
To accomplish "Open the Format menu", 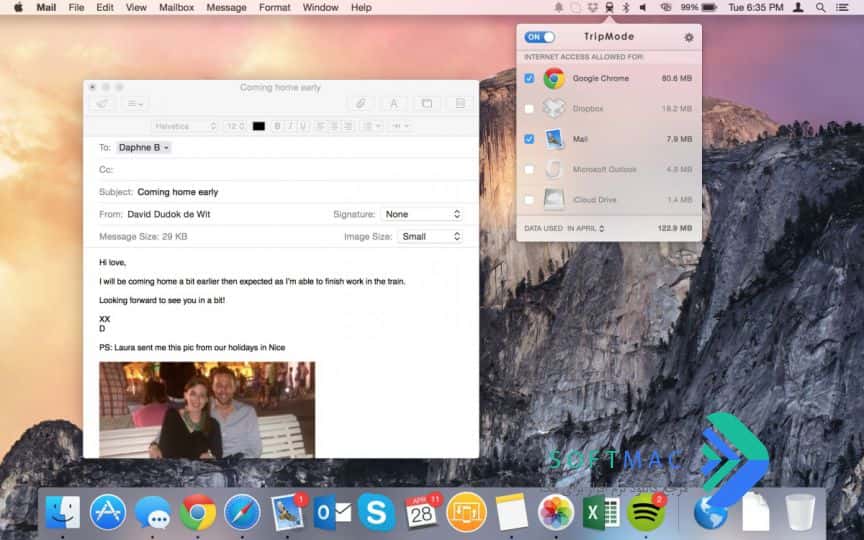I will (x=274, y=7).
